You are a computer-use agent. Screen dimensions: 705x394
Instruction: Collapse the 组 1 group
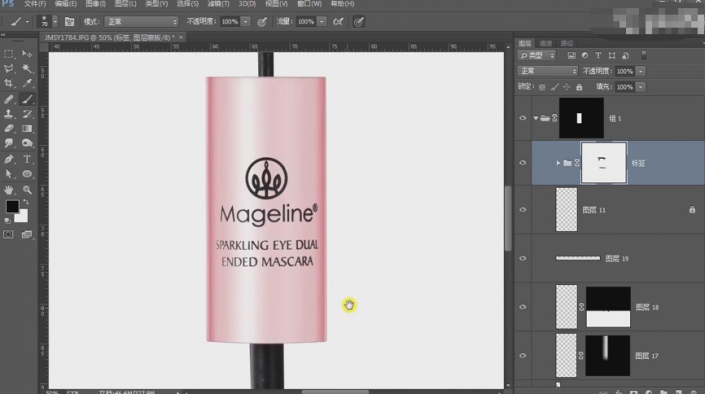click(x=536, y=118)
